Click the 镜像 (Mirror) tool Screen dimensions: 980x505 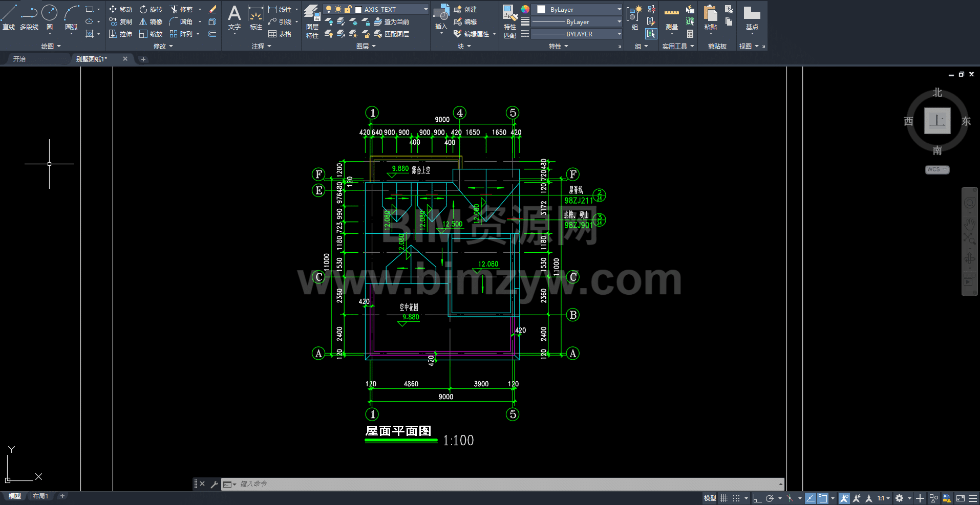pyautogui.click(x=151, y=21)
